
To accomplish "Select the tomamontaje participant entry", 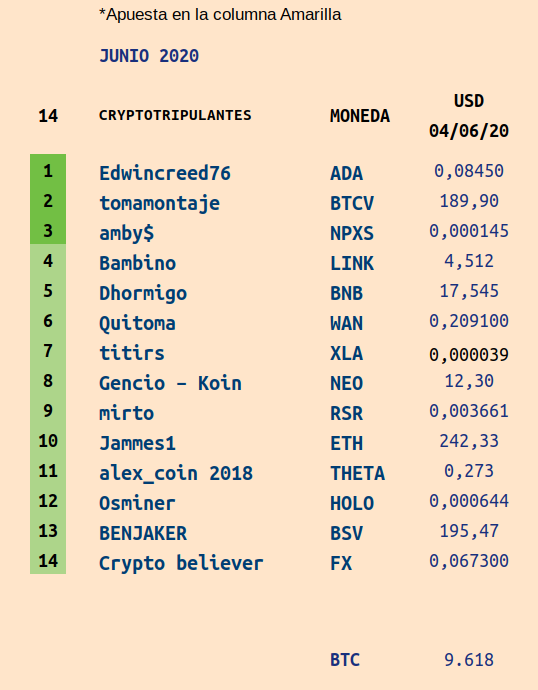I will click(x=159, y=203).
